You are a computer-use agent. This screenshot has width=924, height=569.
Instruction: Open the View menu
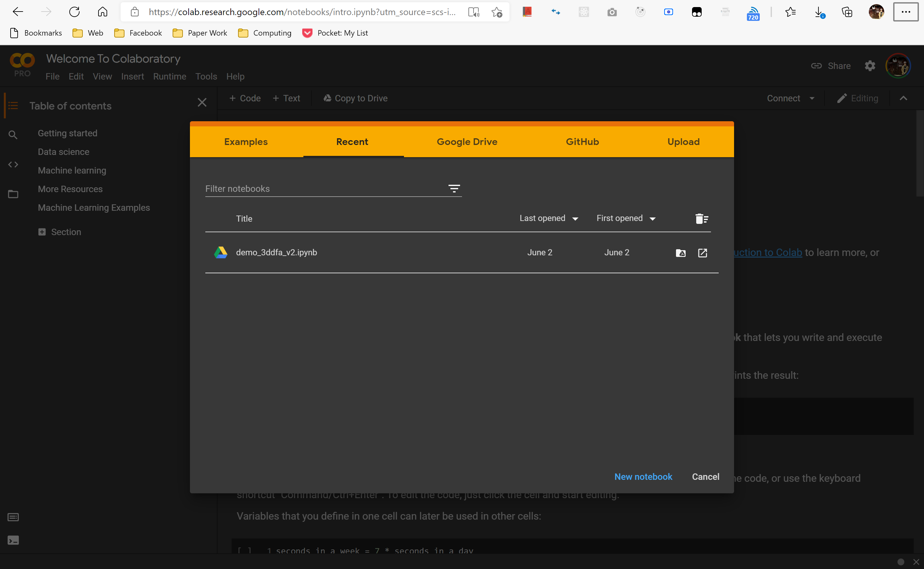102,76
